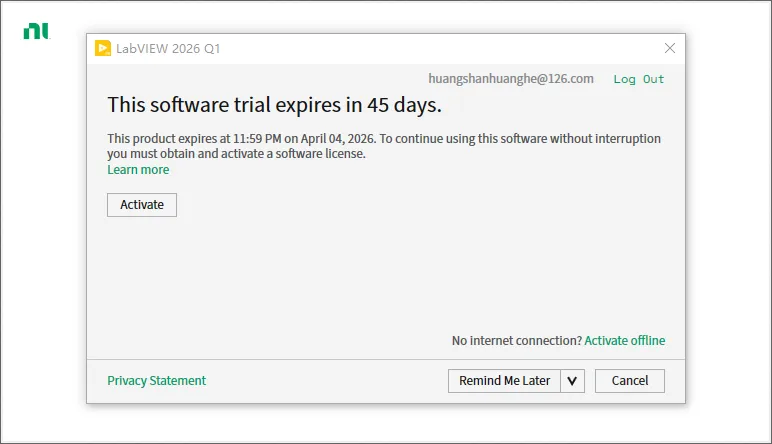Click the "No internet connection?" text
Screen dimensions: 772x444
pyautogui.click(x=517, y=341)
